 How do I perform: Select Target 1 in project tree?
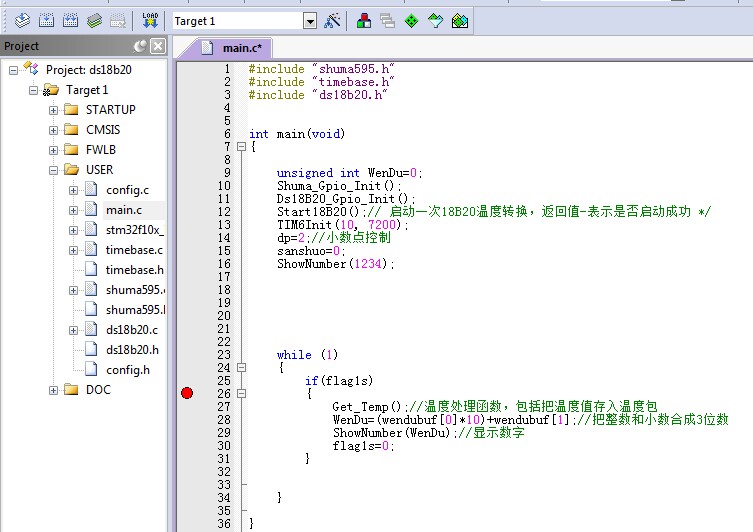(87, 90)
